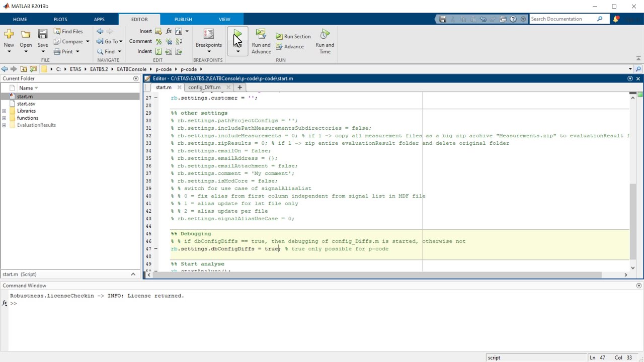Click the search folder magnifier icon

pyautogui.click(x=638, y=69)
